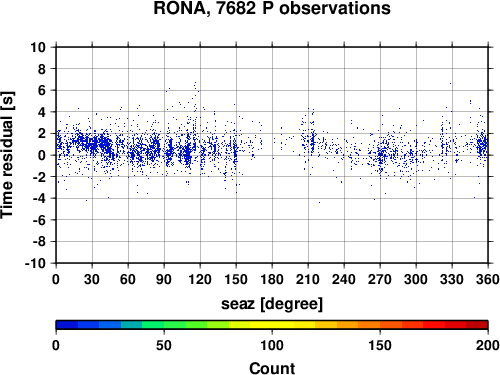This screenshot has height=375, width=500.
Task: Click the outlier point near 330 degrees, 6.5 s
Action: pyautogui.click(x=450, y=84)
